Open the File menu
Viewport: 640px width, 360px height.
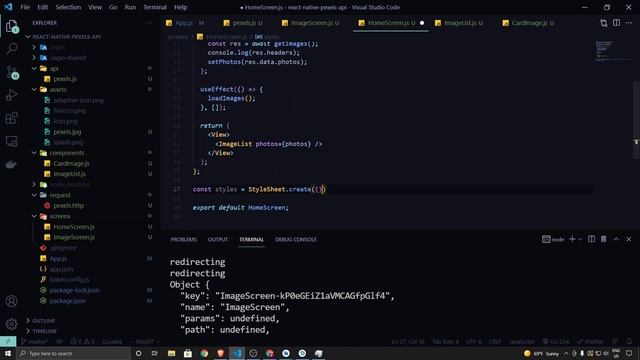25,7
